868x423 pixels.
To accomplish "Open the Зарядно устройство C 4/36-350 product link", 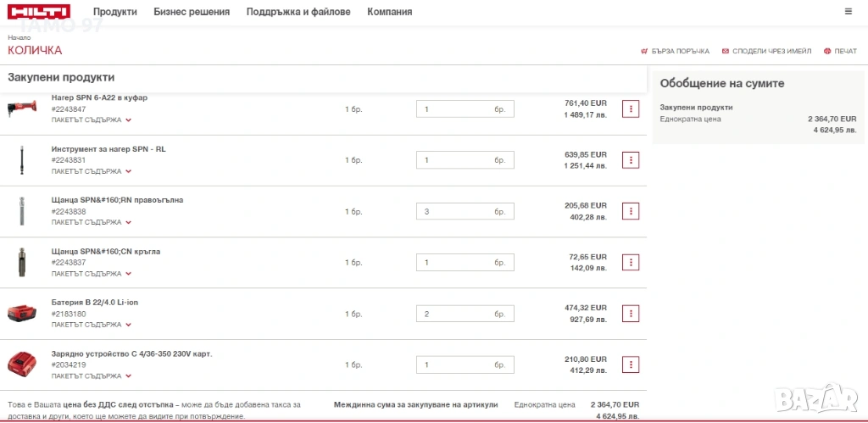I will 131,353.
